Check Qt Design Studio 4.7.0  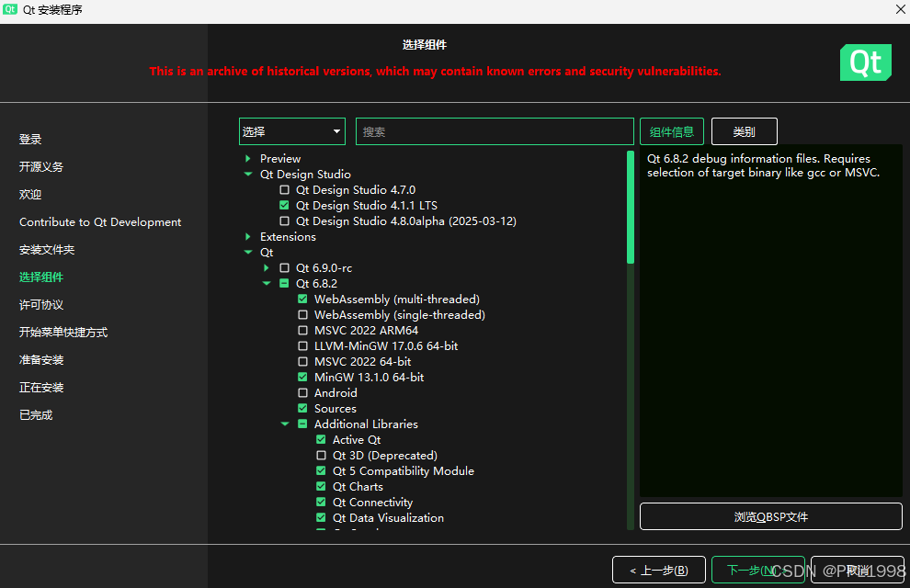click(x=284, y=189)
